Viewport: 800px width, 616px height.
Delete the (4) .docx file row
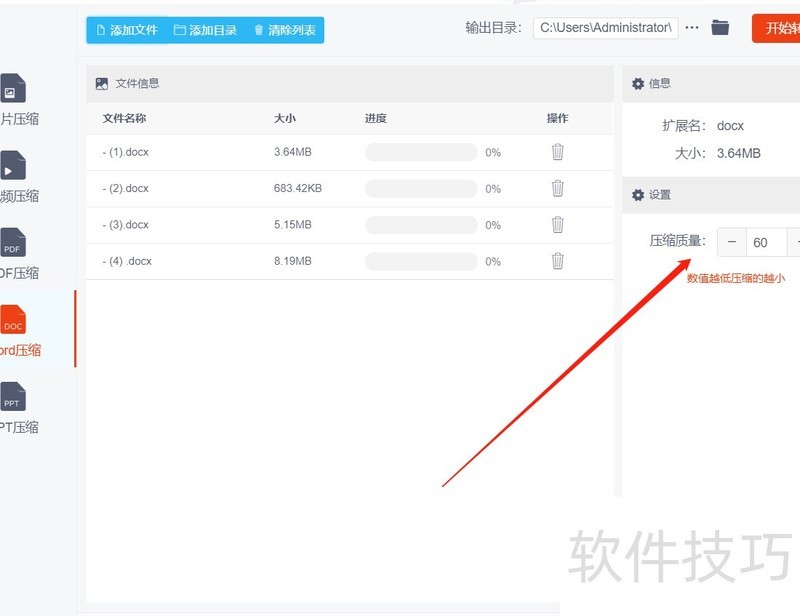coord(558,261)
